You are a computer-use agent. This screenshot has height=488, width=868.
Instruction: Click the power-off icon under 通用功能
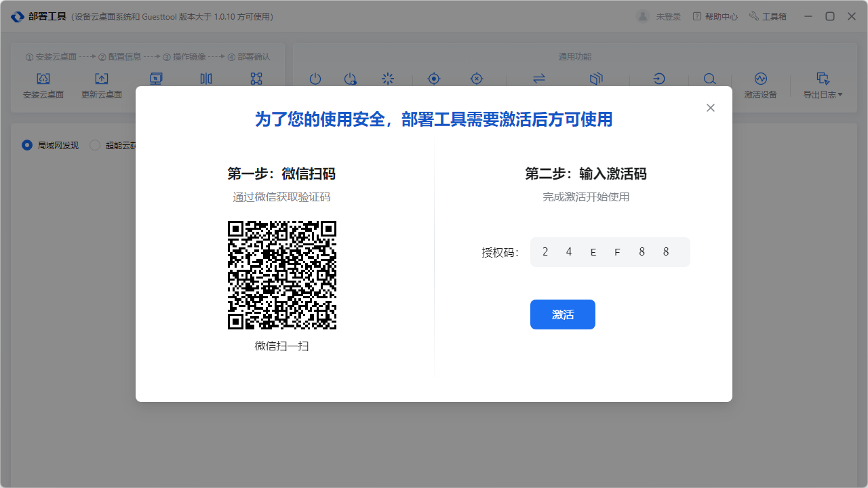[315, 79]
